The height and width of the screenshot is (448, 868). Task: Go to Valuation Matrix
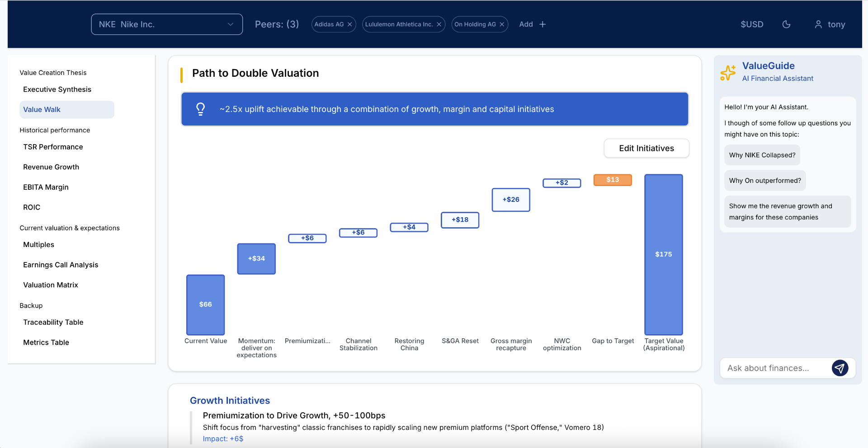coord(51,285)
